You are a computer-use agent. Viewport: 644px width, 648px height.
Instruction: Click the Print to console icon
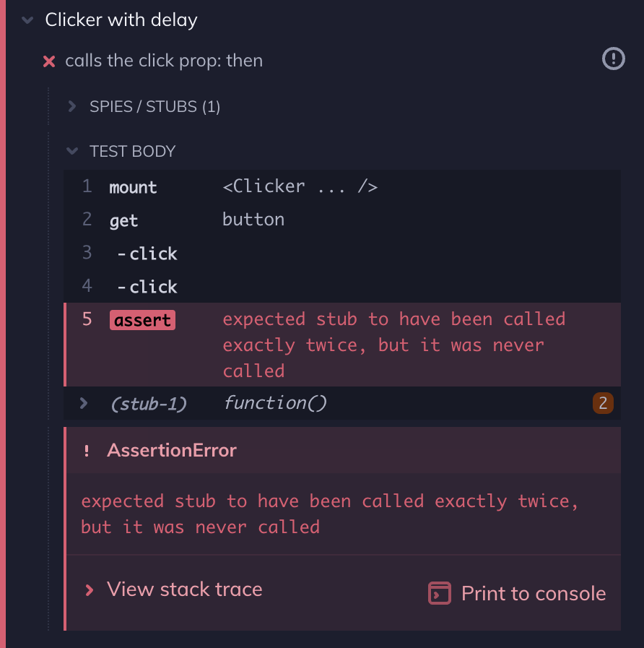(439, 593)
